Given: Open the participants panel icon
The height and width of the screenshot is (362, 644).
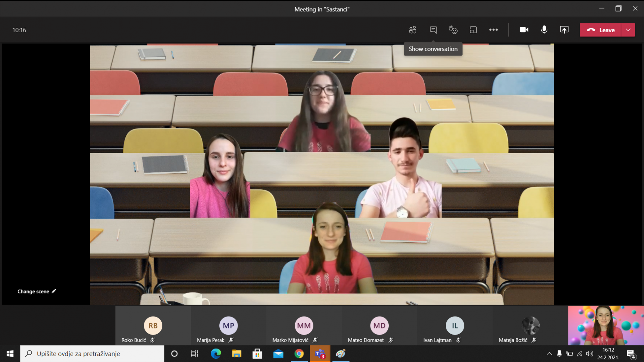Looking at the screenshot, I should (x=412, y=30).
